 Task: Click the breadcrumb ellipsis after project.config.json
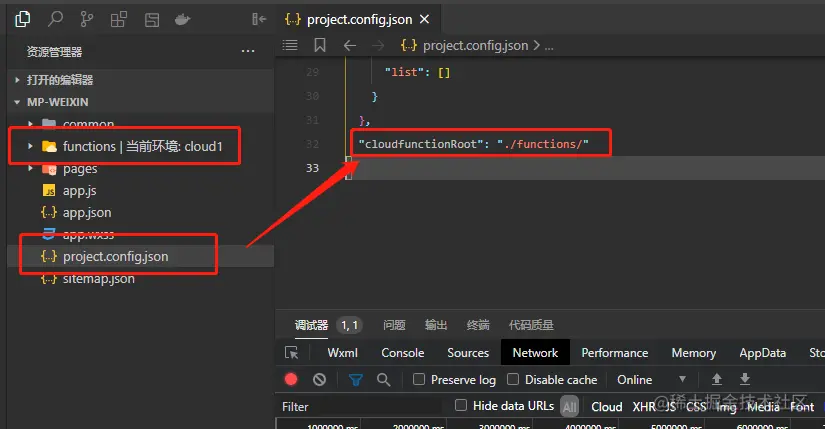click(x=549, y=46)
